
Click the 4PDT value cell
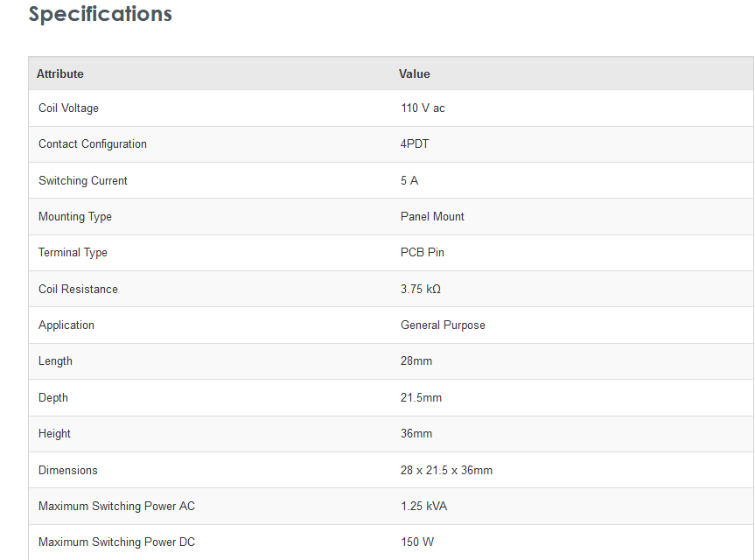tap(415, 144)
